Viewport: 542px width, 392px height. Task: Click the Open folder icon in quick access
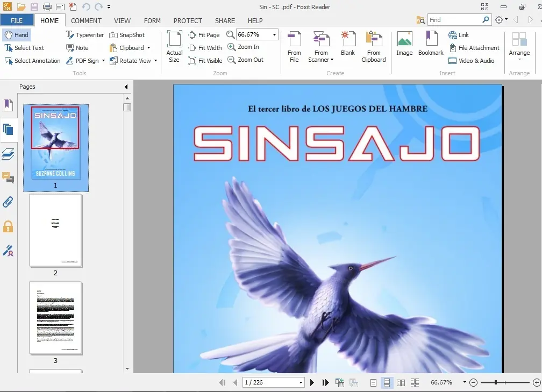(x=21, y=6)
